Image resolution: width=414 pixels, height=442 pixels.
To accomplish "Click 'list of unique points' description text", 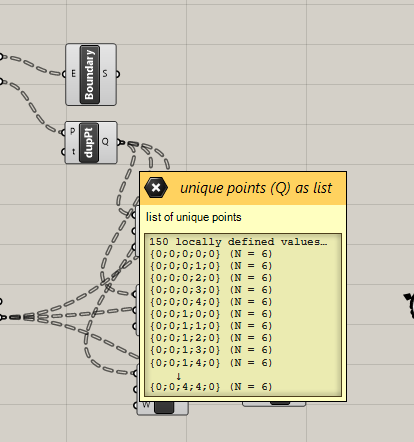I will [194, 217].
